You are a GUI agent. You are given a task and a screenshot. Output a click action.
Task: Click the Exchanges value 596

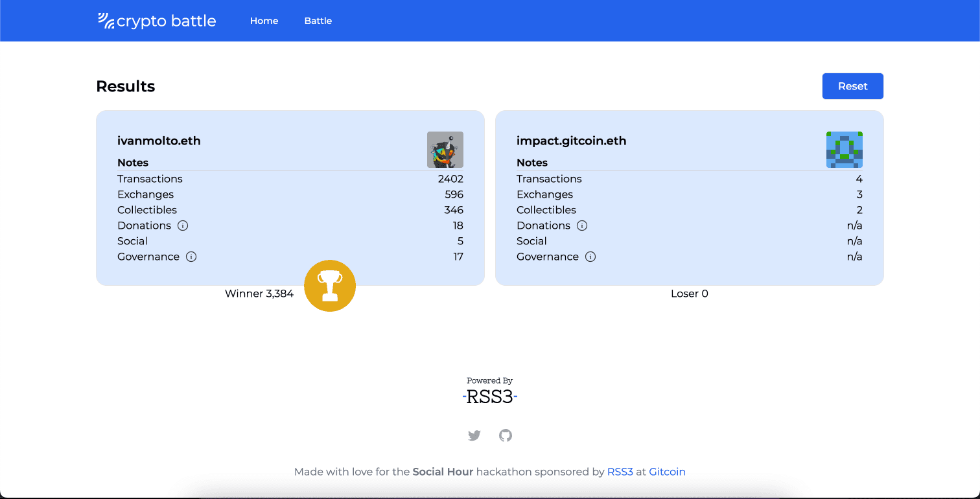point(454,194)
